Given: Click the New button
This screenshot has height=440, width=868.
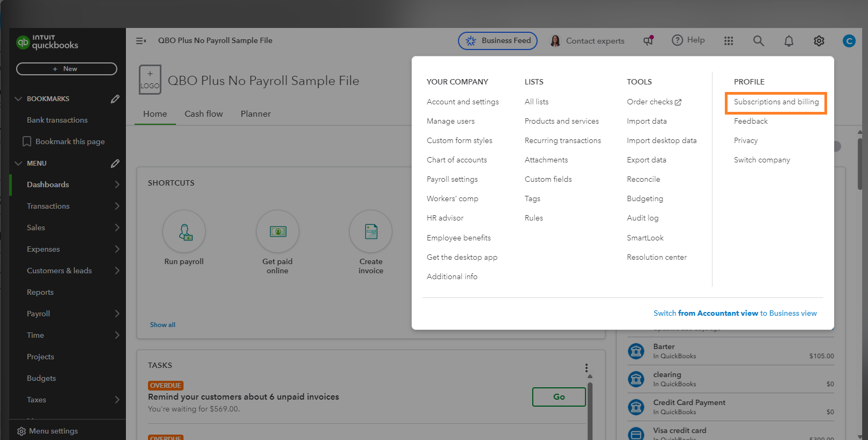Looking at the screenshot, I should pos(67,69).
